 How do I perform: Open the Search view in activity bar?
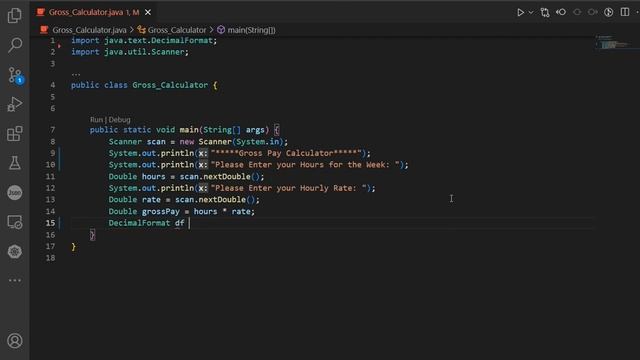[15, 45]
